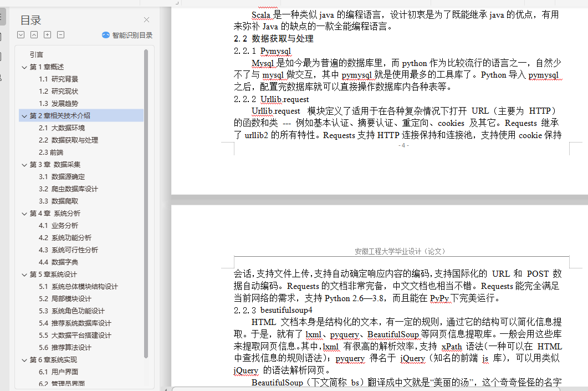Screen dimensions: 588x391
Task: Click the blue robot icon beside 智能识别目录
Action: [106, 35]
